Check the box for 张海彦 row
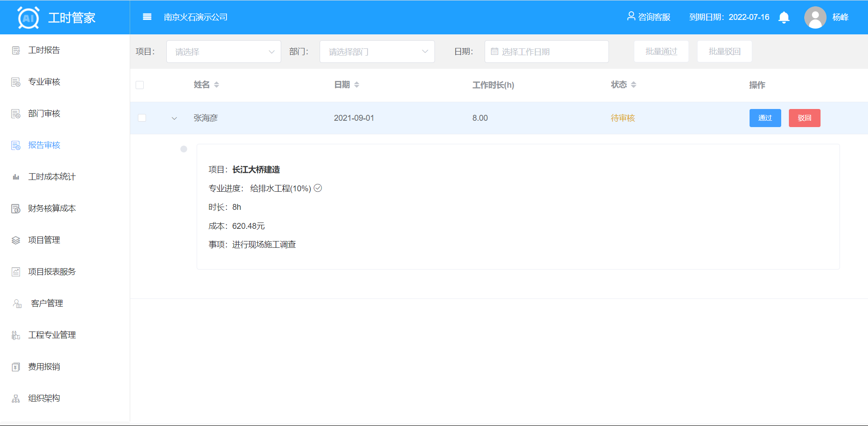Screen dimensions: 868x426 click(x=142, y=118)
